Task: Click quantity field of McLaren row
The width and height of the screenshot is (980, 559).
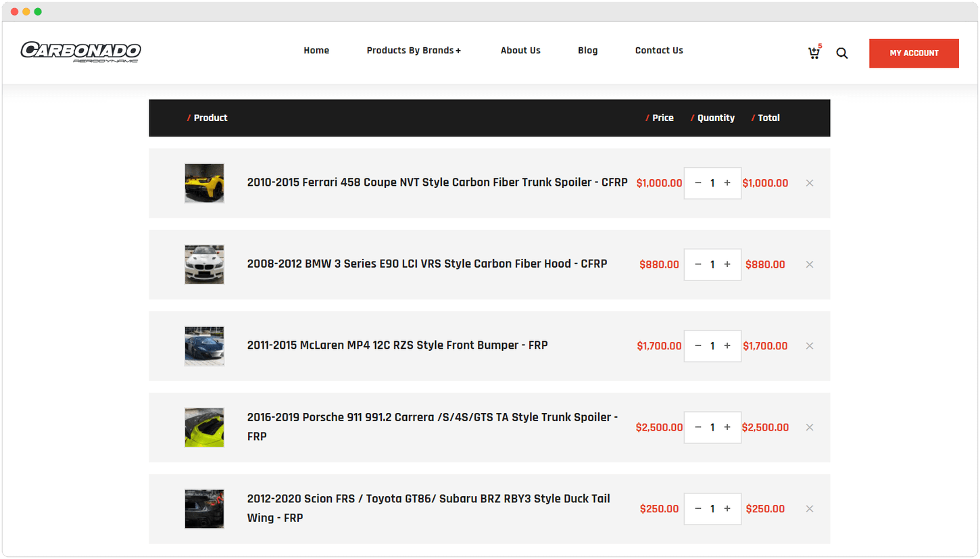Action: (712, 346)
